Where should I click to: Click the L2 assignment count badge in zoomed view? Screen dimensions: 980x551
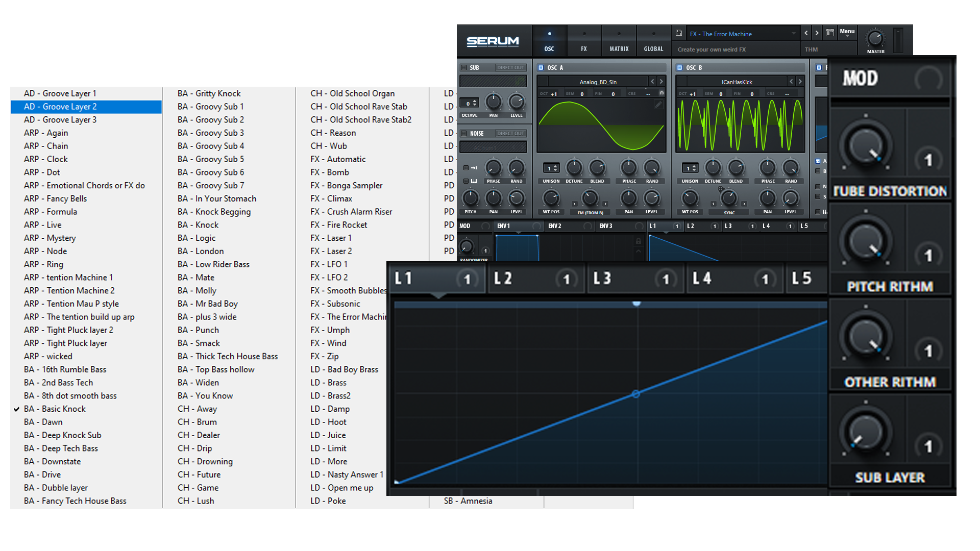coord(566,279)
